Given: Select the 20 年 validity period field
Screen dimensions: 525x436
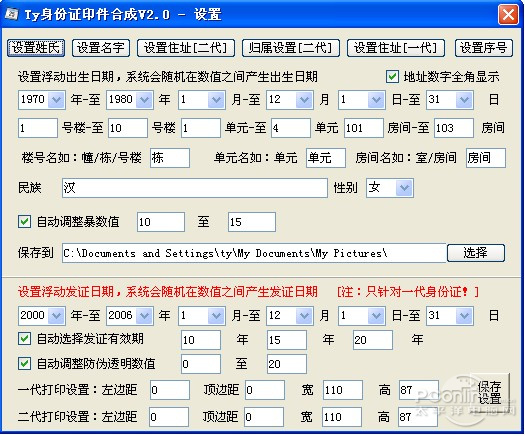Looking at the screenshot, I should click(x=373, y=340).
